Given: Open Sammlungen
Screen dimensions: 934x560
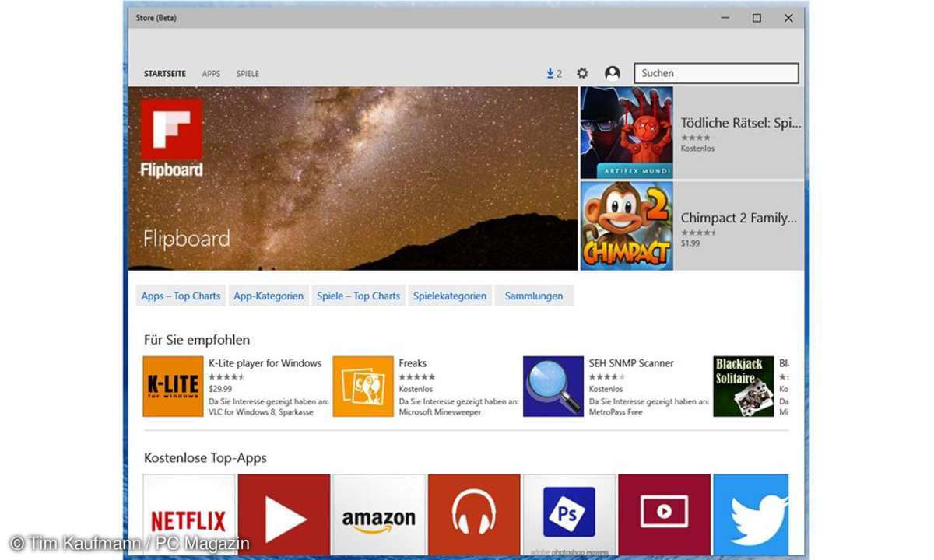Looking at the screenshot, I should 534,296.
